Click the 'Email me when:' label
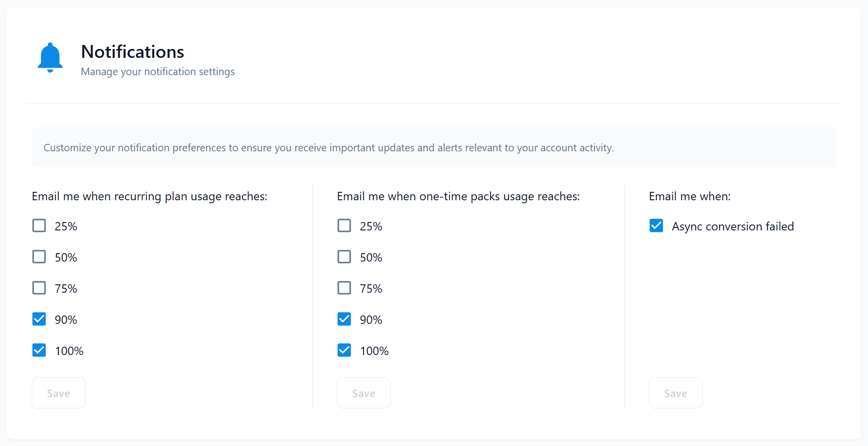Viewport: 868px width, 446px height. coord(690,197)
